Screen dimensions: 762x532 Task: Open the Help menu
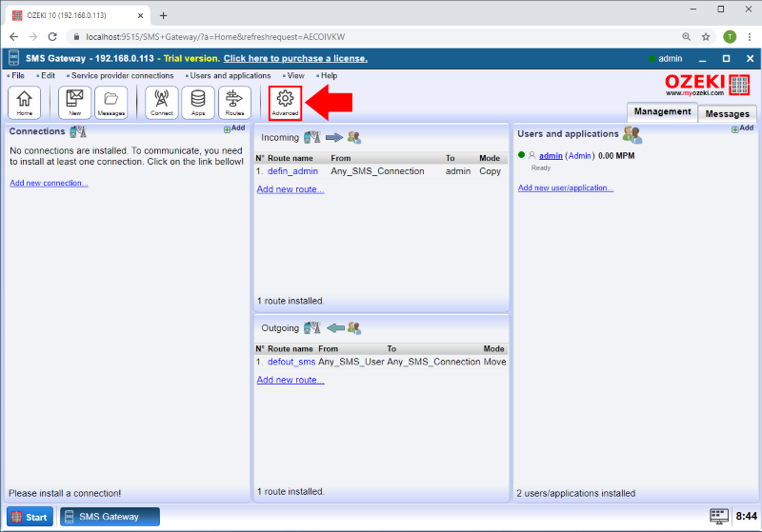pos(329,76)
